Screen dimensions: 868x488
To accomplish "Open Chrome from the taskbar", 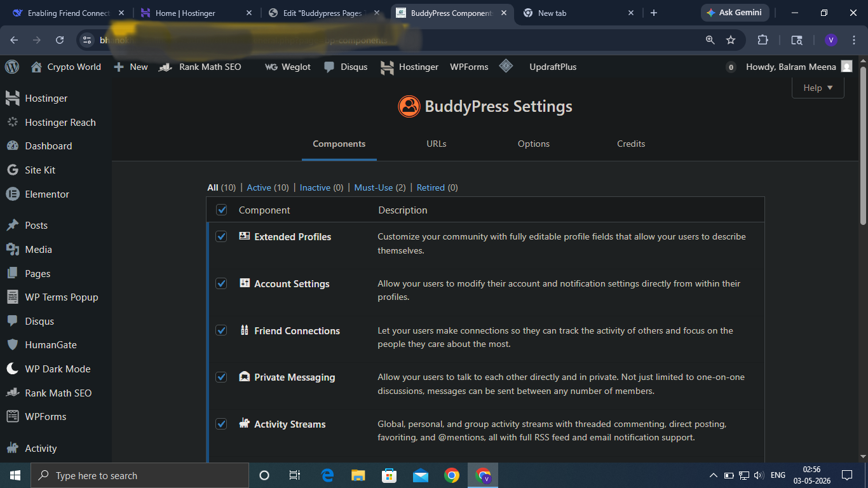I will click(452, 475).
